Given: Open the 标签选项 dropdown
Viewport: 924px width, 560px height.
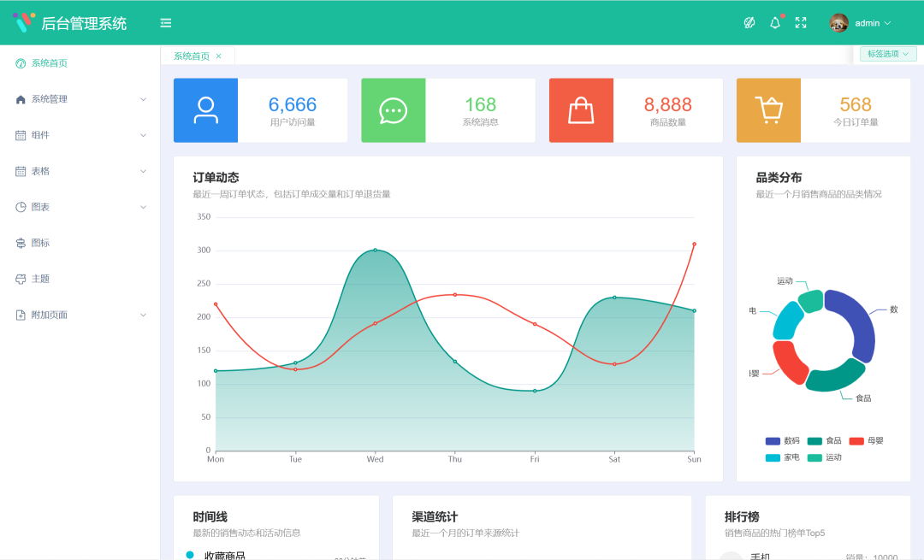Looking at the screenshot, I should click(x=887, y=53).
